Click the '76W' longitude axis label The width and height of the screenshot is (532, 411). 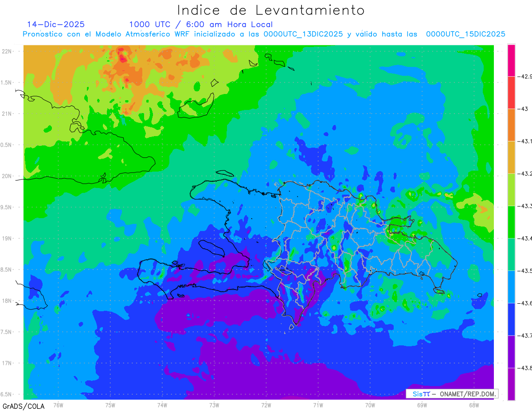pyautogui.click(x=58, y=405)
